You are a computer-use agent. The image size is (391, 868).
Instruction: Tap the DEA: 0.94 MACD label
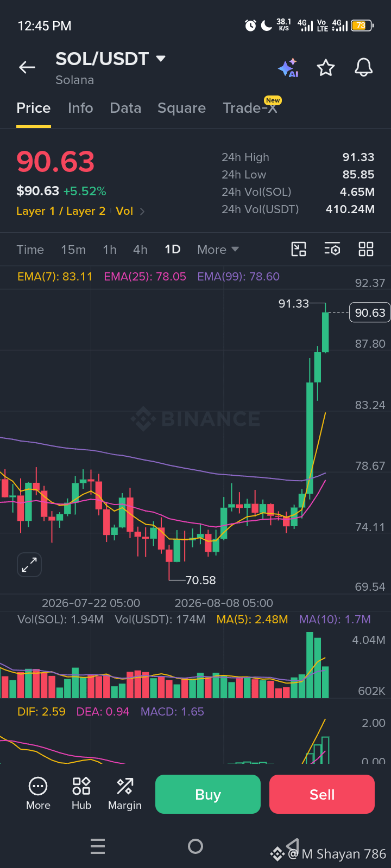103,712
